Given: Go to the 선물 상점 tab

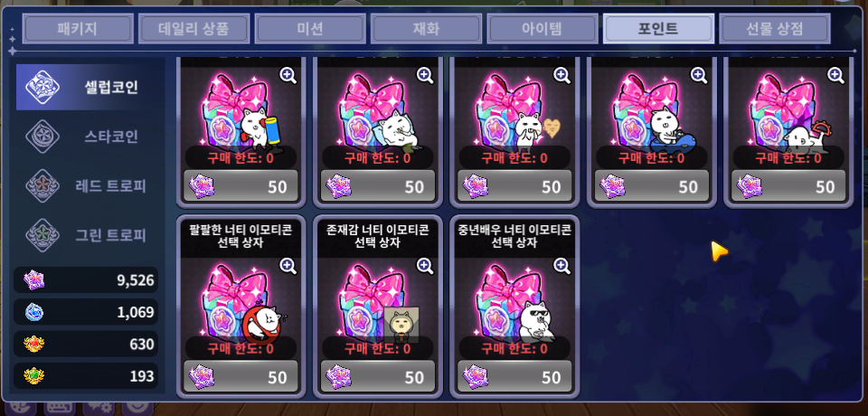Looking at the screenshot, I should [775, 28].
